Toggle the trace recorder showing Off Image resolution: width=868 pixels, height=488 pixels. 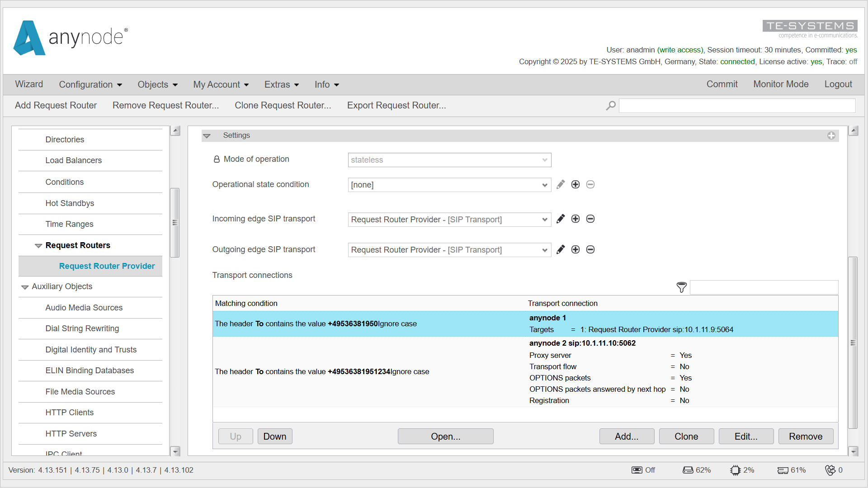click(637, 470)
